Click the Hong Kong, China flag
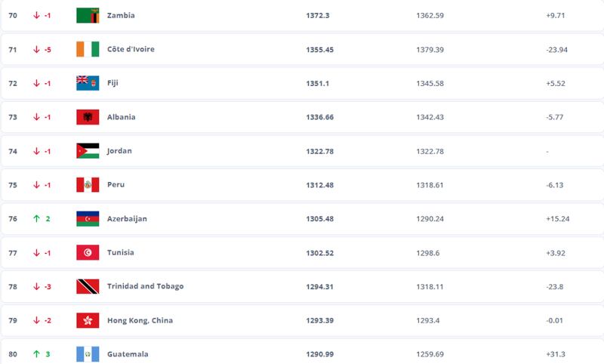Image resolution: width=604 pixels, height=364 pixels. coord(88,320)
